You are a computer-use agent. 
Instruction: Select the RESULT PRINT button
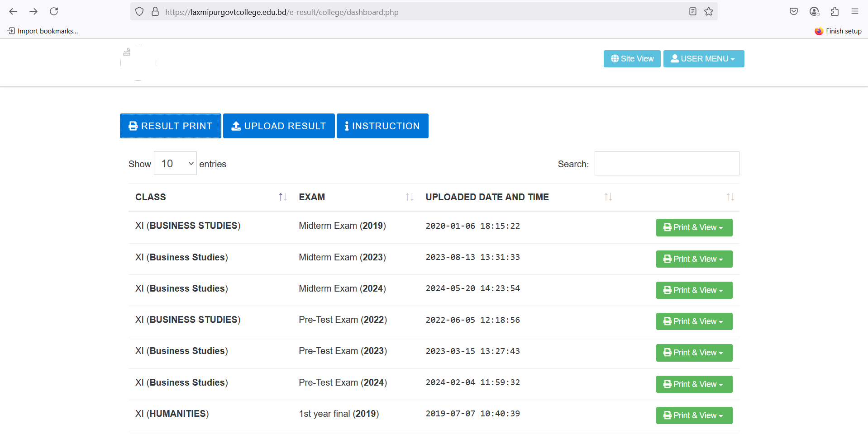(x=171, y=126)
